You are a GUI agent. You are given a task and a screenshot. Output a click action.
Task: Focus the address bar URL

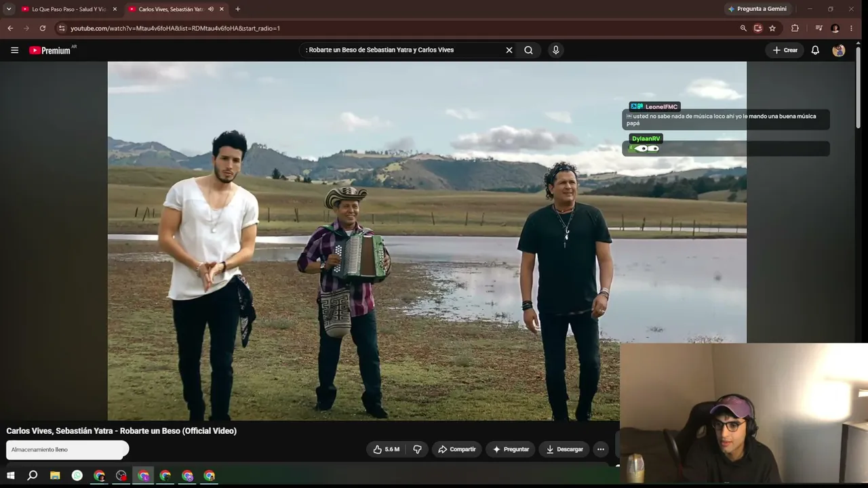[x=175, y=28]
